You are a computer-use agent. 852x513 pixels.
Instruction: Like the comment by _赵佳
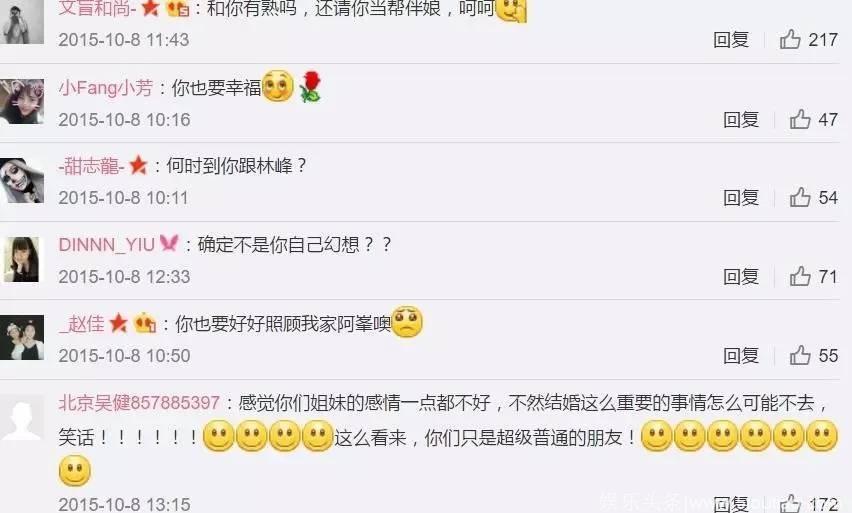[x=800, y=355]
